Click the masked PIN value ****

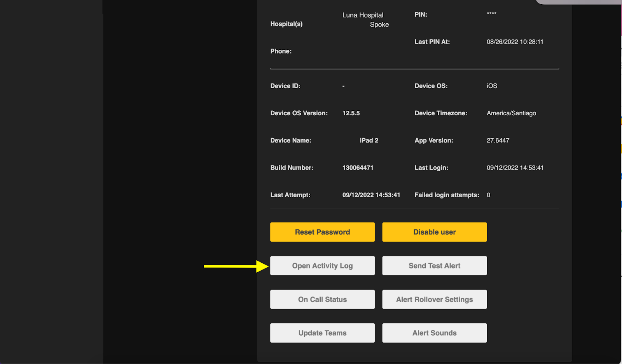coord(491,14)
